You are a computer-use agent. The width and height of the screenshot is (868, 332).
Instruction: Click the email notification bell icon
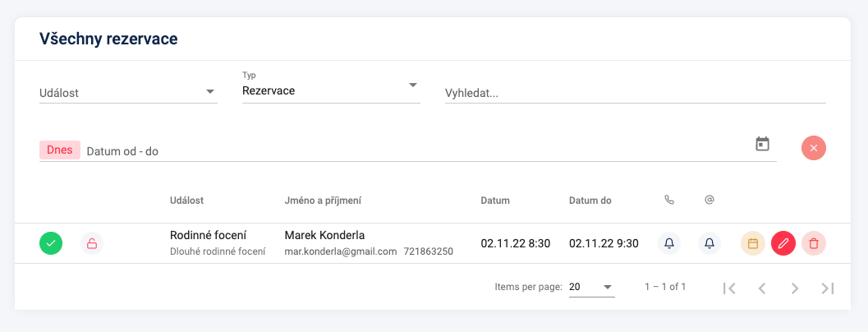point(710,242)
